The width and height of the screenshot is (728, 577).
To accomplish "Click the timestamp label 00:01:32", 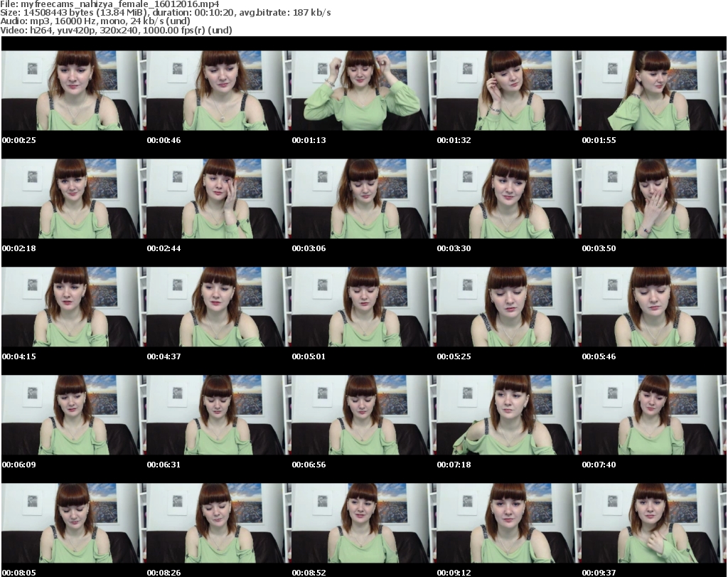I will (x=454, y=140).
